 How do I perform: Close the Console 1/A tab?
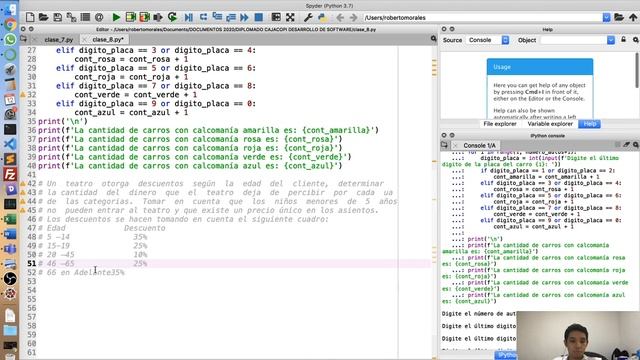click(x=455, y=145)
